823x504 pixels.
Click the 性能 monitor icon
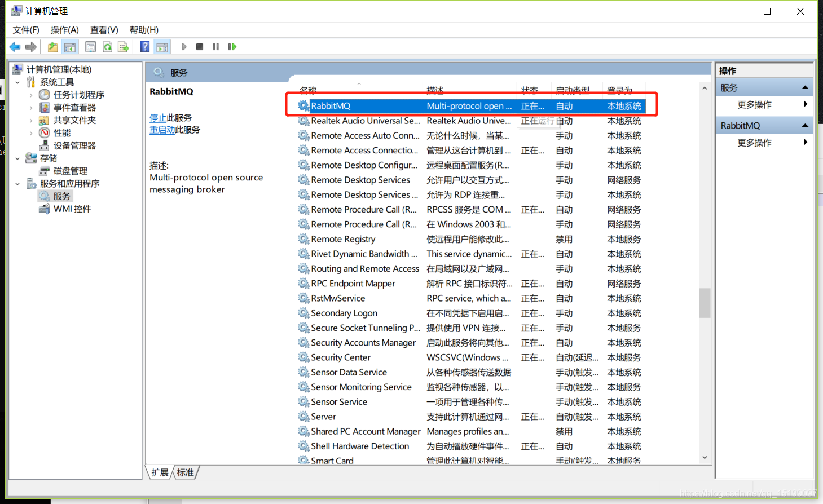[45, 133]
